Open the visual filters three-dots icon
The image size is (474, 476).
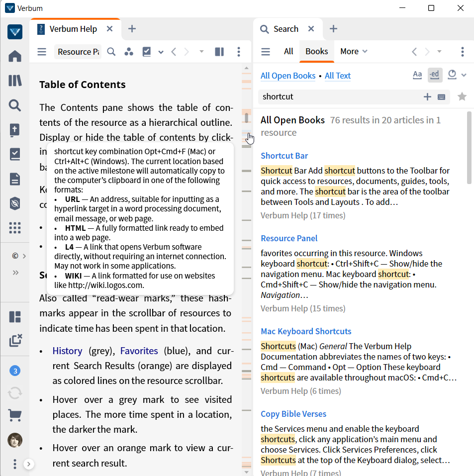point(129,52)
